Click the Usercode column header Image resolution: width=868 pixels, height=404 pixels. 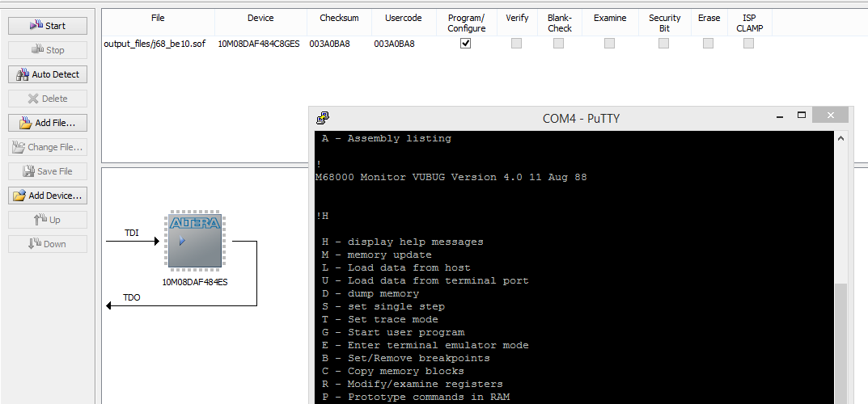click(404, 23)
